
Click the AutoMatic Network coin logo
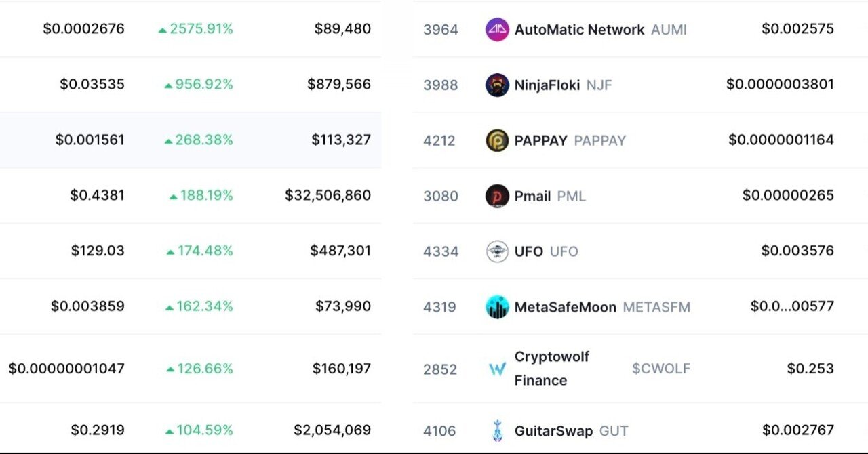(497, 30)
